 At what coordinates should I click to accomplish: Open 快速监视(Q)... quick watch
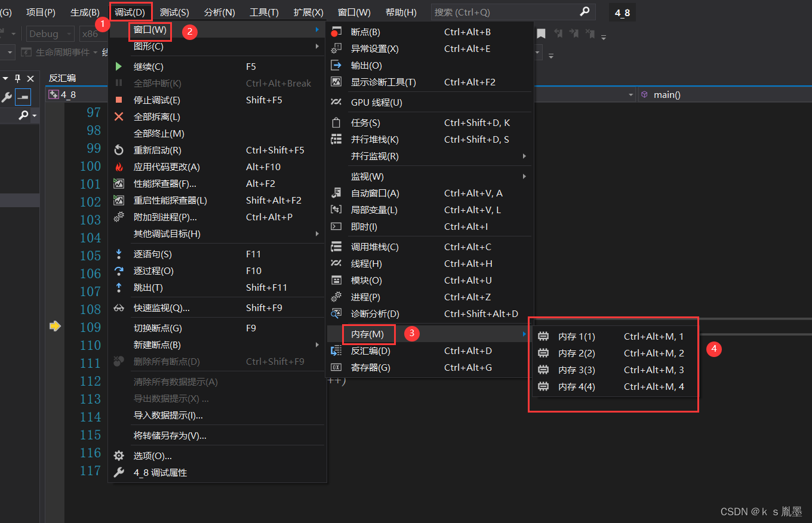(x=217, y=308)
